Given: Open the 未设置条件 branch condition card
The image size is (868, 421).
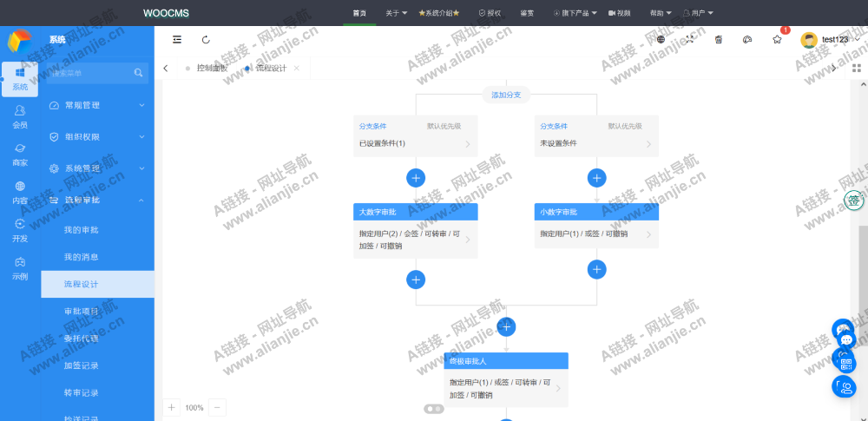Looking at the screenshot, I should pyautogui.click(x=597, y=135).
